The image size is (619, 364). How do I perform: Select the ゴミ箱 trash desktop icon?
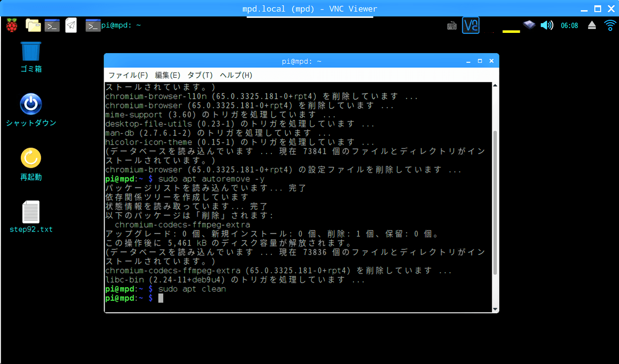pyautogui.click(x=31, y=52)
